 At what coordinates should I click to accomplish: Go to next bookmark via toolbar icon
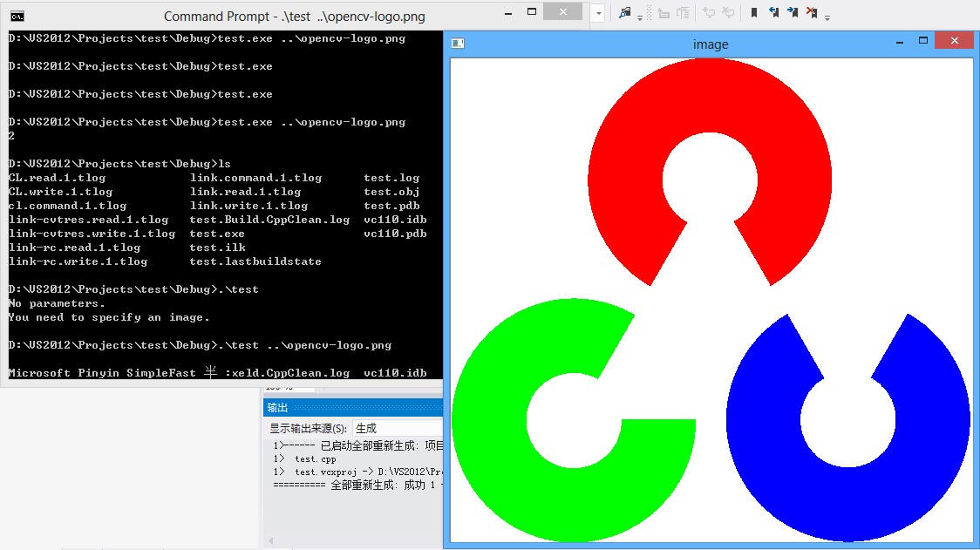[x=793, y=12]
